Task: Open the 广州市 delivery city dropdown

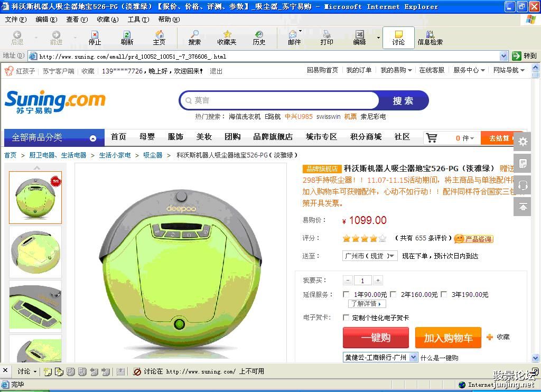Action: (370, 256)
